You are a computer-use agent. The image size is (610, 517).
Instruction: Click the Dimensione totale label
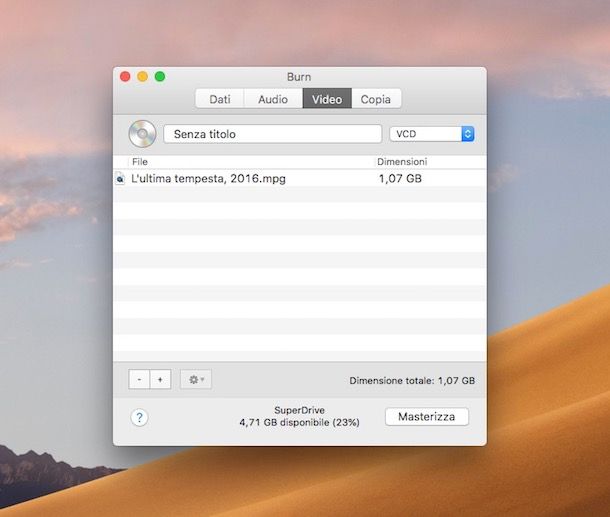point(412,380)
